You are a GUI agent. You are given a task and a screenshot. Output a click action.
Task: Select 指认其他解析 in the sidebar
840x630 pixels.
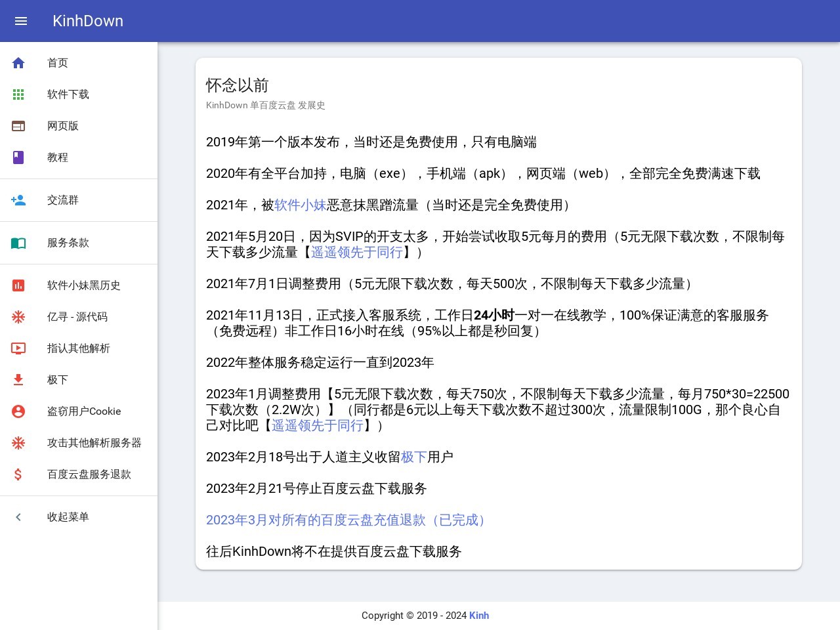coord(78,348)
